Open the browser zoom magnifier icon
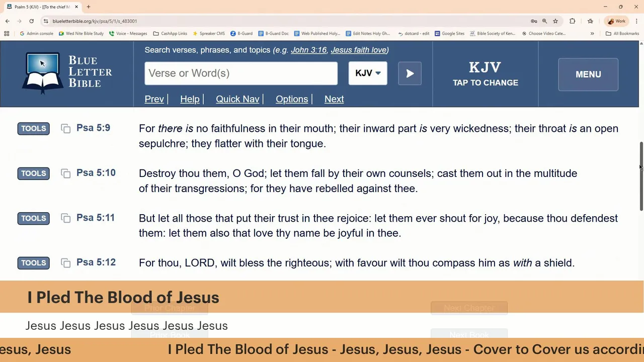This screenshot has height=362, width=644. [544, 21]
